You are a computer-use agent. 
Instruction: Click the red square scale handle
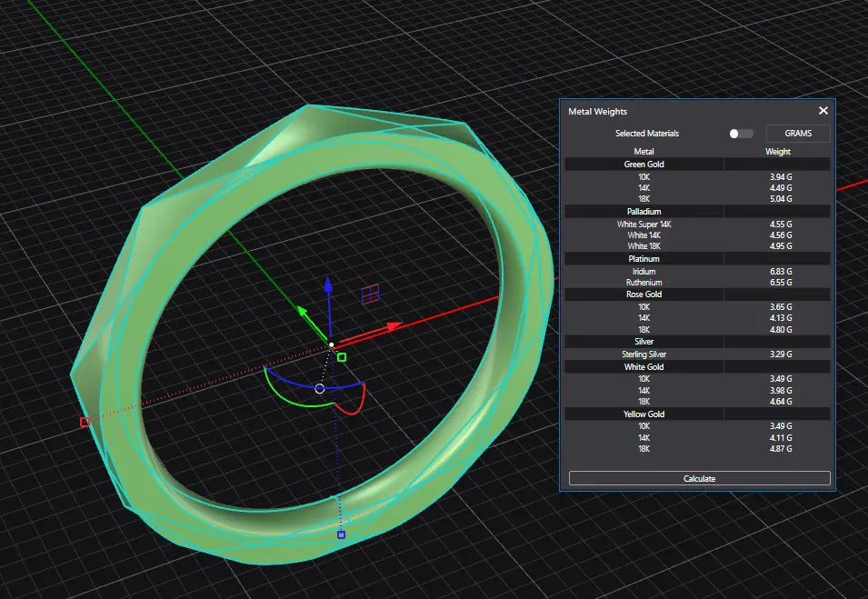click(85, 422)
